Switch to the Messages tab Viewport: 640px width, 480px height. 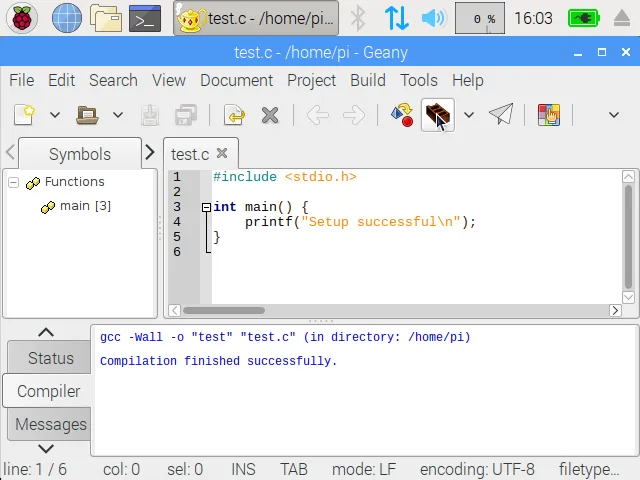pyautogui.click(x=51, y=424)
